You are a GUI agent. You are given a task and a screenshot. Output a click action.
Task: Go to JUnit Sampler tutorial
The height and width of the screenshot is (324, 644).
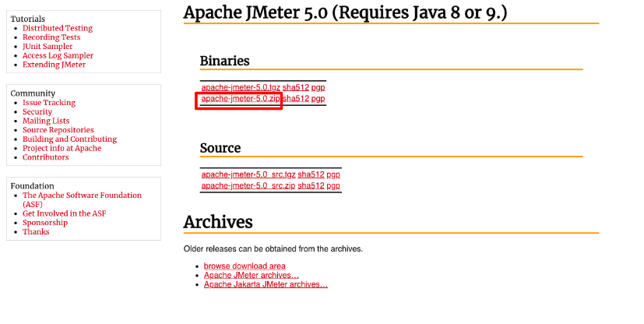[x=48, y=47]
